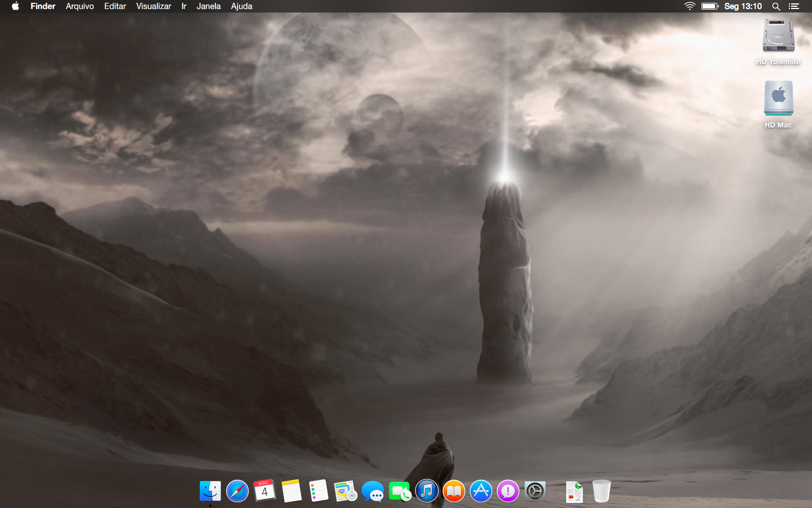Launch FaceTime from the dock
This screenshot has width=812, height=508.
click(x=400, y=491)
